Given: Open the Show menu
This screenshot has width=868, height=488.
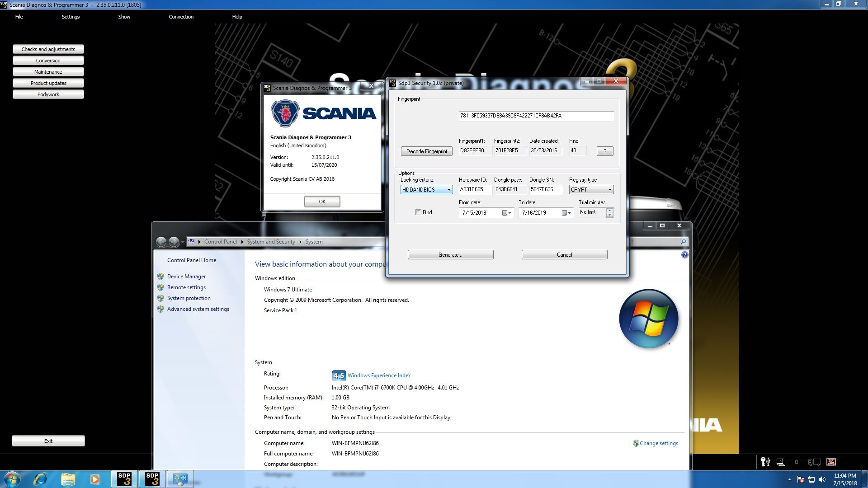Looking at the screenshot, I should 124,17.
